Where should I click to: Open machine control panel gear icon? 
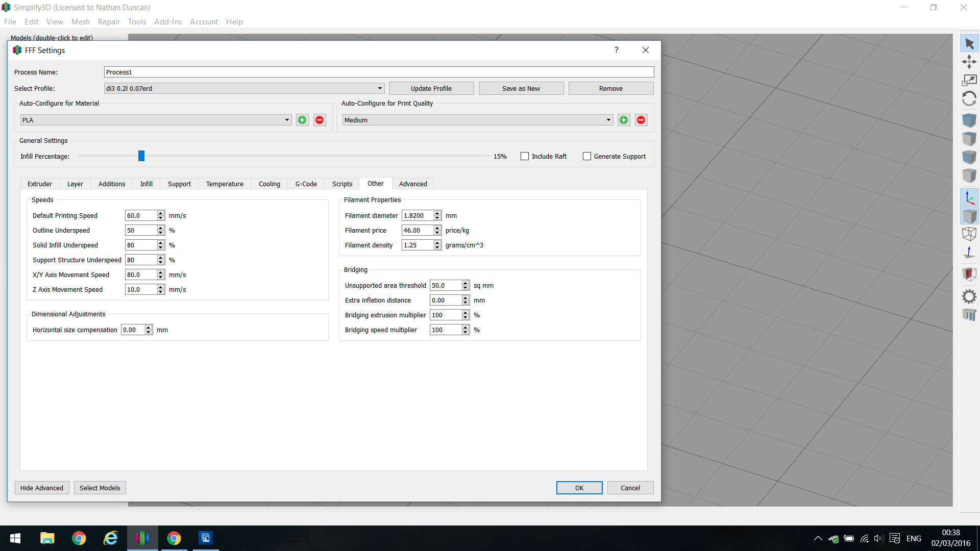(969, 296)
